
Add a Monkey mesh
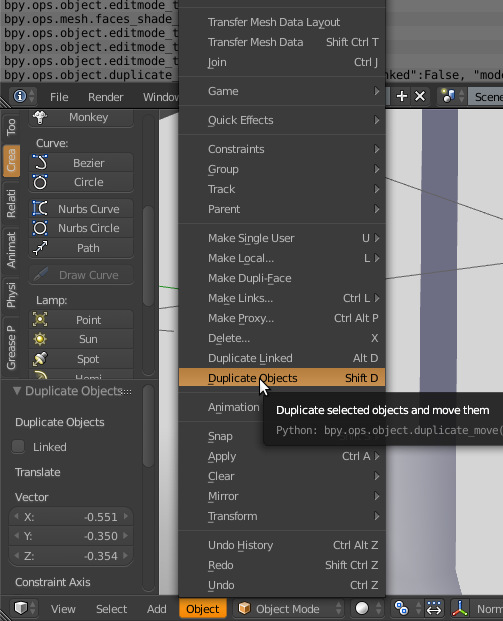pos(81,118)
